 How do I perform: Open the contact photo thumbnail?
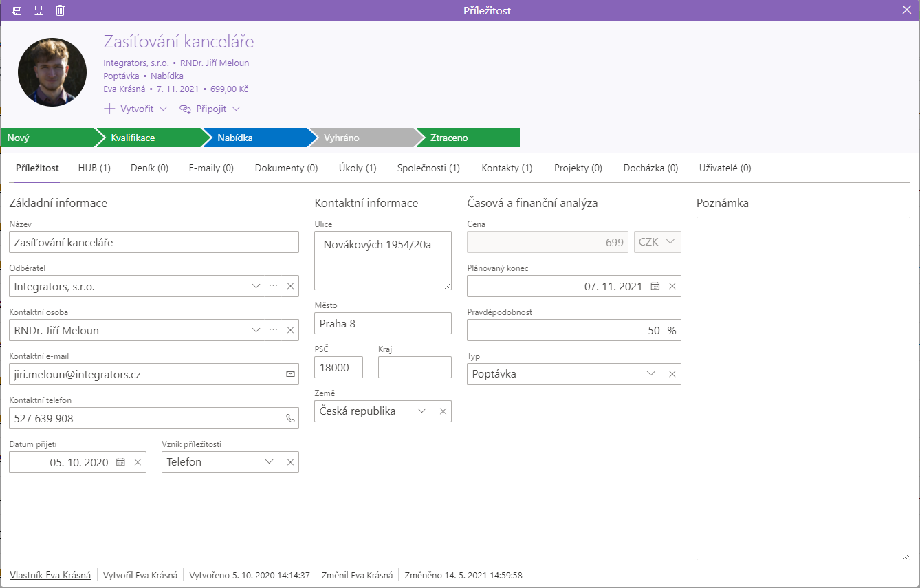click(x=52, y=72)
